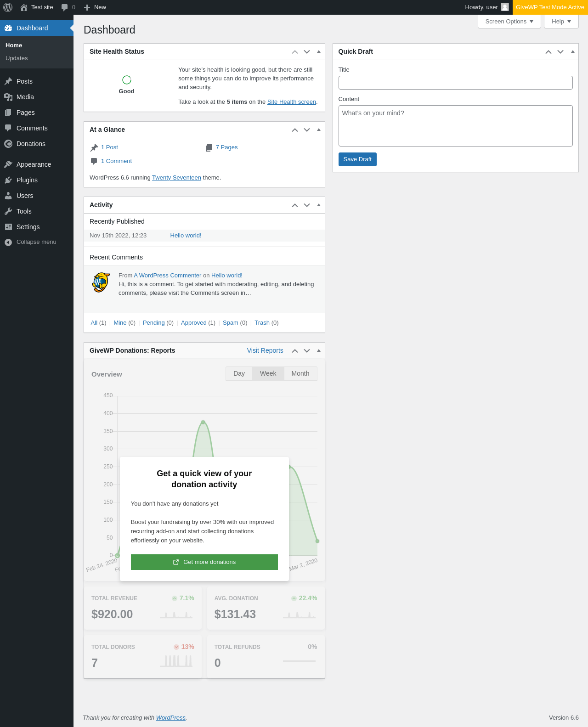This screenshot has width=588, height=727.
Task: Open the Visit Reports link
Action: (x=265, y=350)
